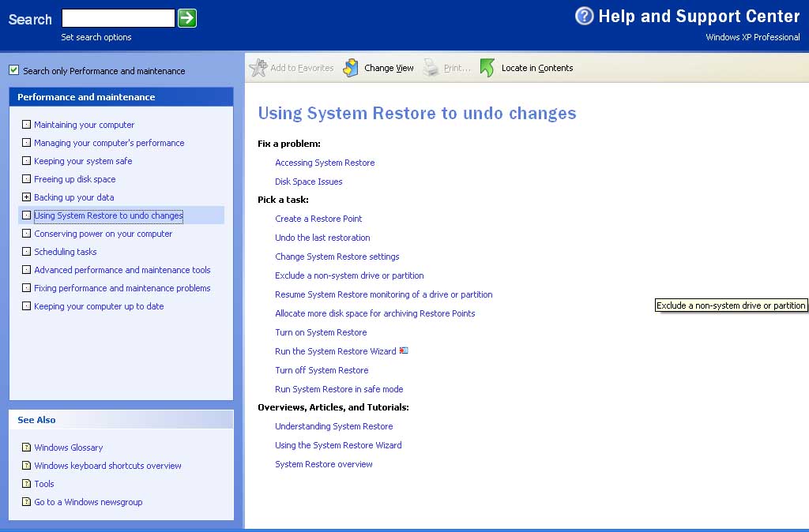The height and width of the screenshot is (532, 809).
Task: Click the shortcut icon beside Run the System Restore Wizard
Action: pyautogui.click(x=404, y=350)
